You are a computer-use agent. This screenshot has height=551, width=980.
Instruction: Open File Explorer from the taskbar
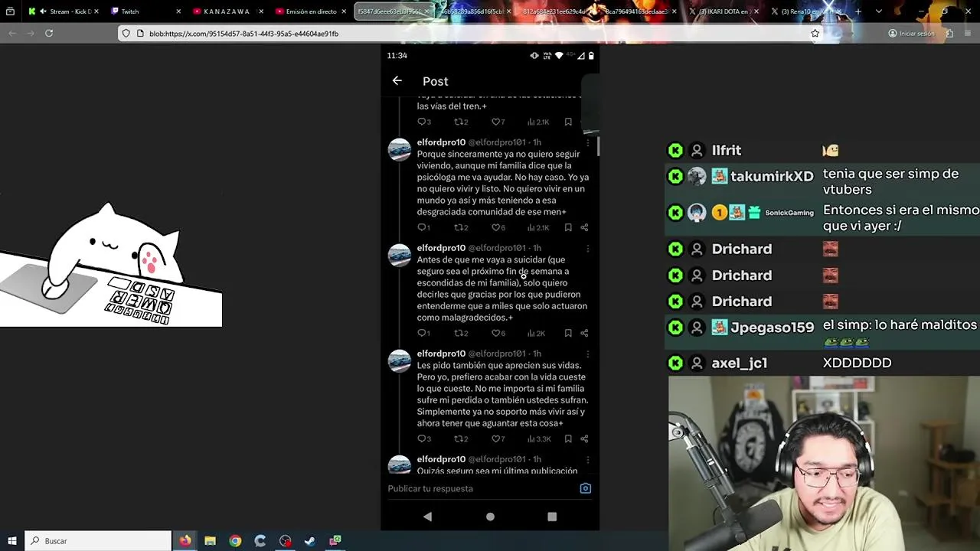tap(210, 541)
